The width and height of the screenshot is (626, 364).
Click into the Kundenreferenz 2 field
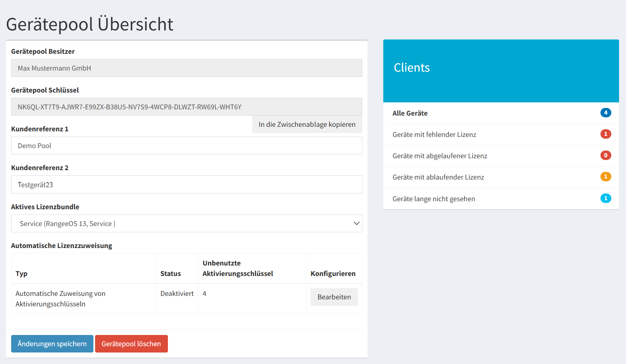(186, 185)
